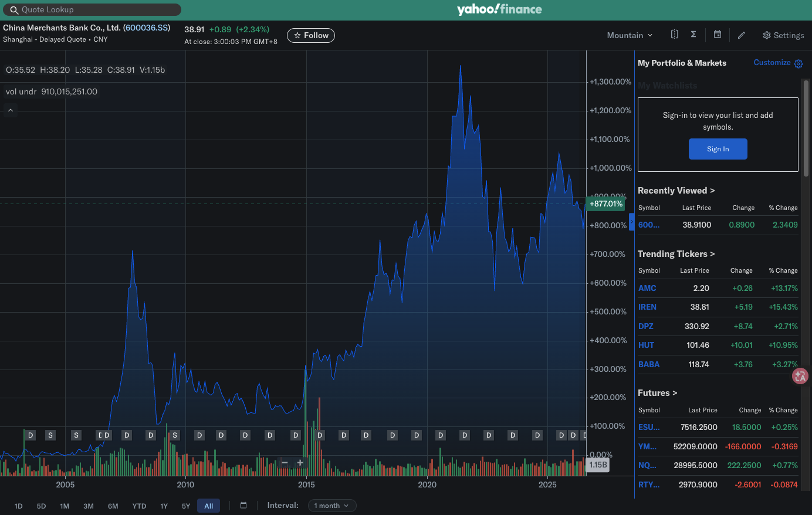Viewport: 812px width, 515px height.
Task: Open the RTY... futures symbol
Action: pyautogui.click(x=649, y=484)
